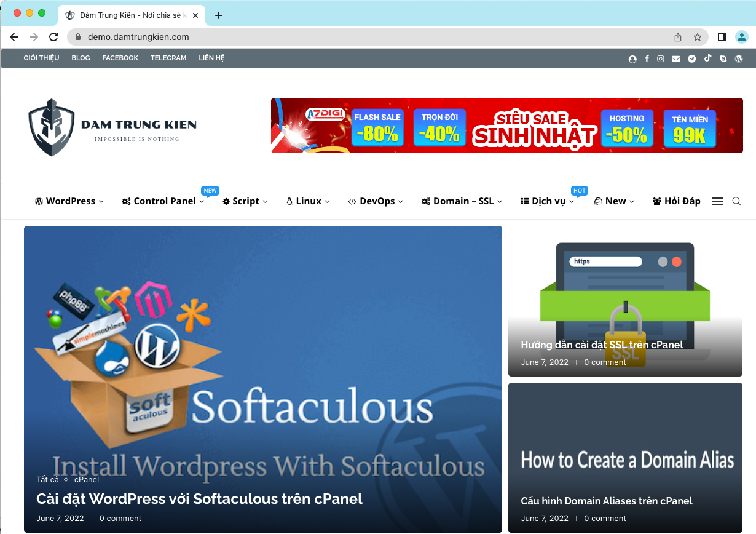756x534 pixels.
Task: Open the cPanel category tag link
Action: (x=87, y=479)
